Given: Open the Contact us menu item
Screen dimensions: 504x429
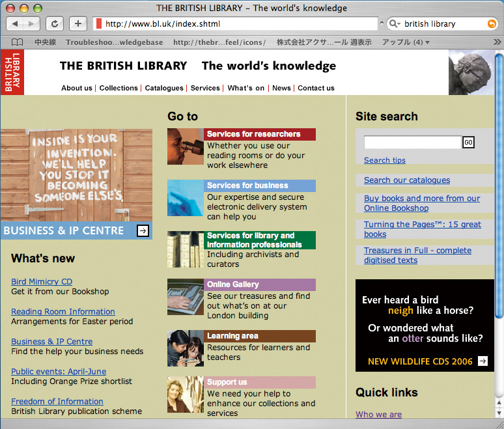Looking at the screenshot, I should tap(316, 88).
